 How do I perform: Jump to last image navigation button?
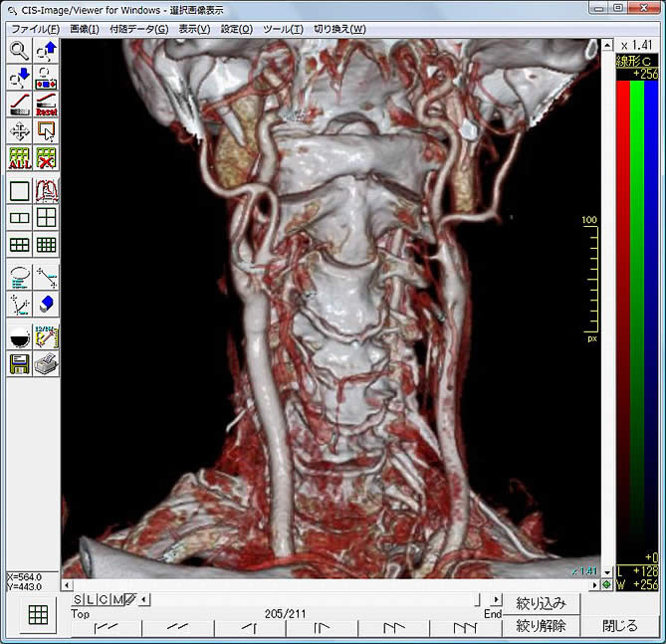pos(466,628)
